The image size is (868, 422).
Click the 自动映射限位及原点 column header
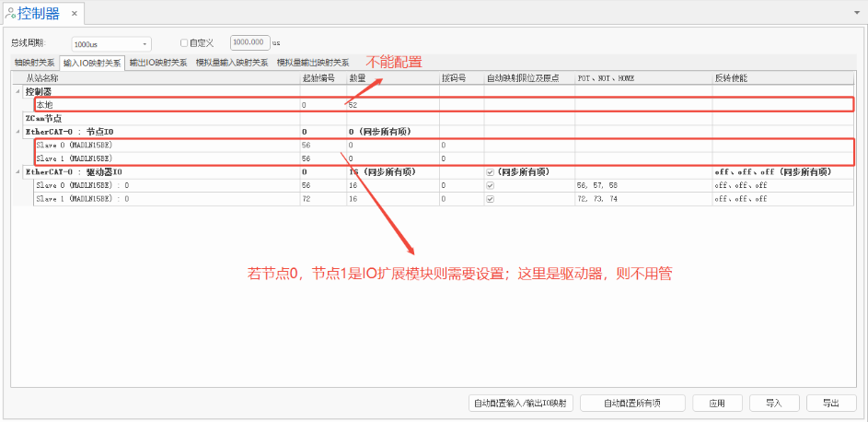(x=529, y=78)
